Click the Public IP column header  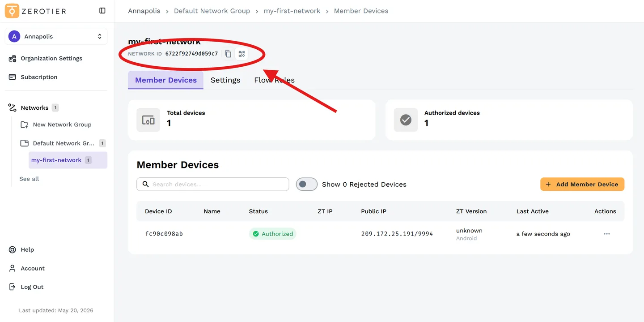click(x=374, y=211)
